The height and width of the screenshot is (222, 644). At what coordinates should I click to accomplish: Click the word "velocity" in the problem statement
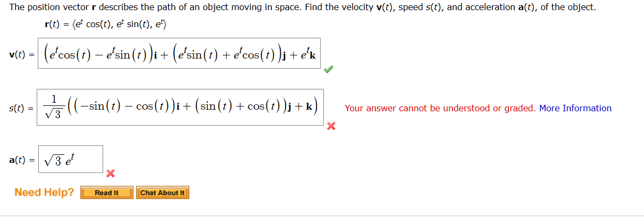pos(356,7)
